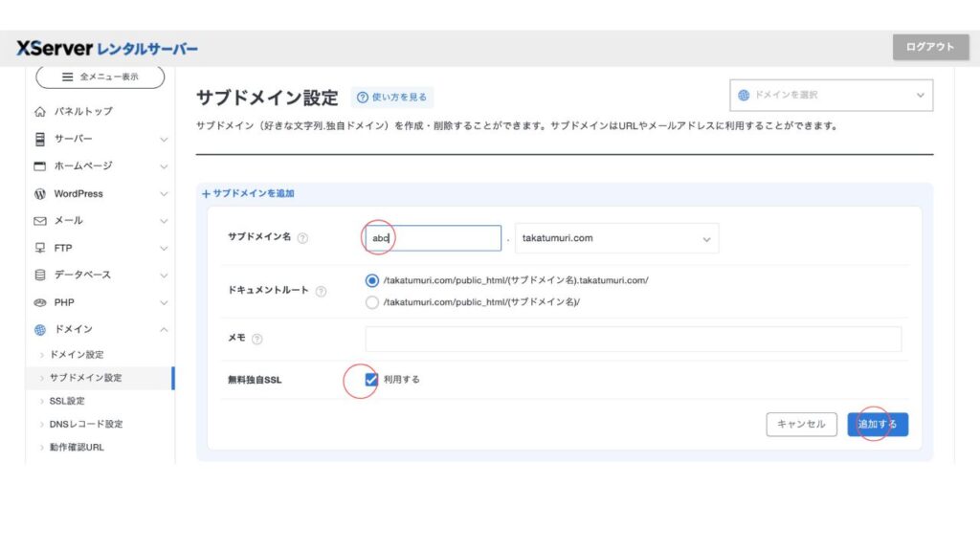Open the ドメインを選択 dropdown
This screenshot has height=551, width=980.
coord(831,95)
